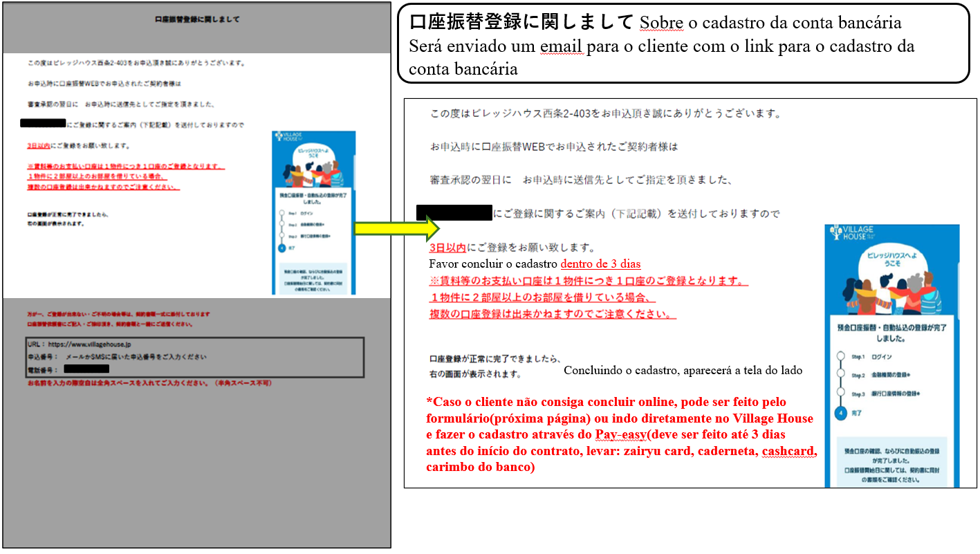Click the red underlined 3日以内 in right document
Screen dimensions: 980x554
447,248
